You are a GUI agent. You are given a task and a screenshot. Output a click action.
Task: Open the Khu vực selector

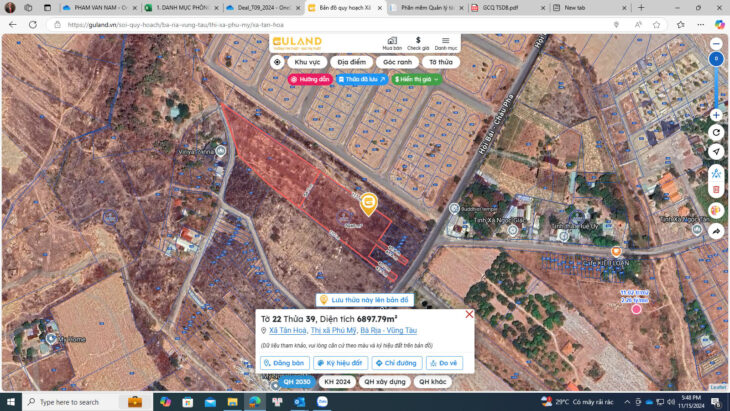(306, 62)
